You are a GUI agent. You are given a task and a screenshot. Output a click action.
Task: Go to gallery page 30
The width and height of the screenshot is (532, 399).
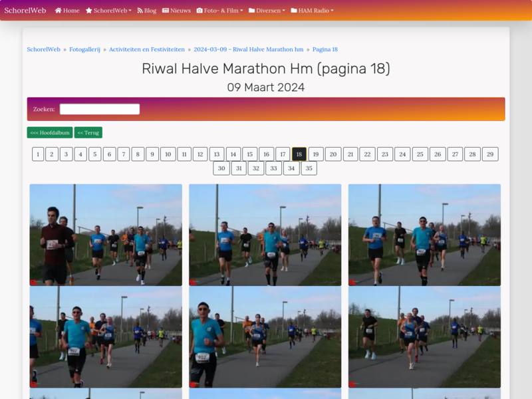(x=221, y=168)
